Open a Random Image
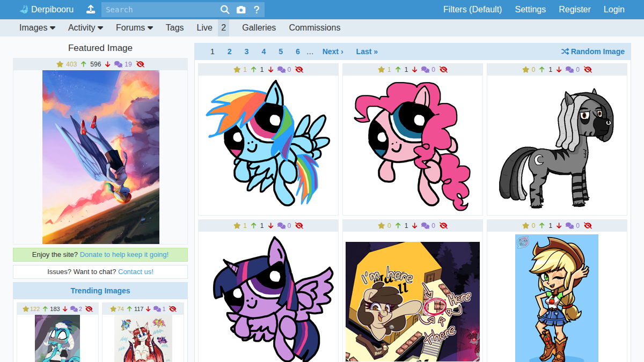 593,51
